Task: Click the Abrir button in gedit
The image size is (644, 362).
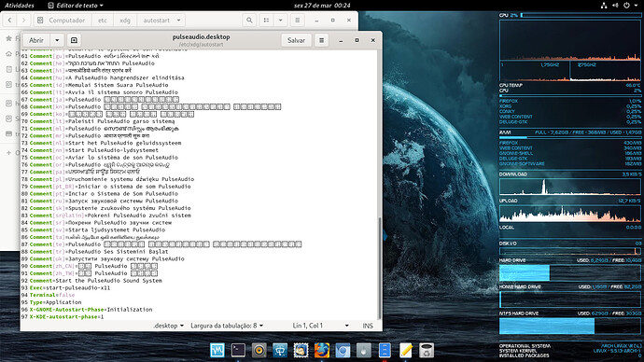Action: [x=36, y=40]
